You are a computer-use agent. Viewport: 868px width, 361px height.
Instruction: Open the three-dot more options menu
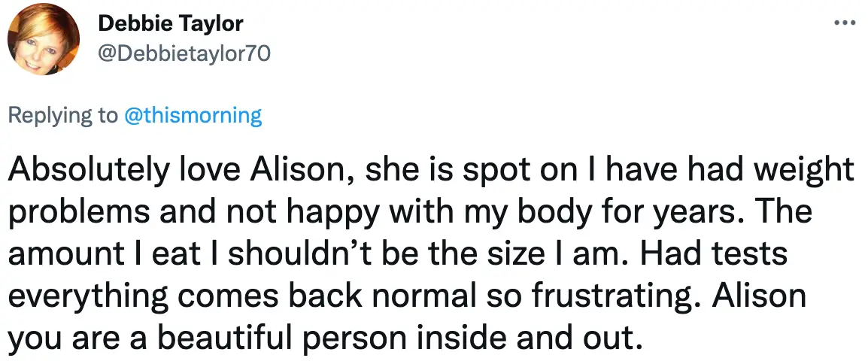point(845,22)
